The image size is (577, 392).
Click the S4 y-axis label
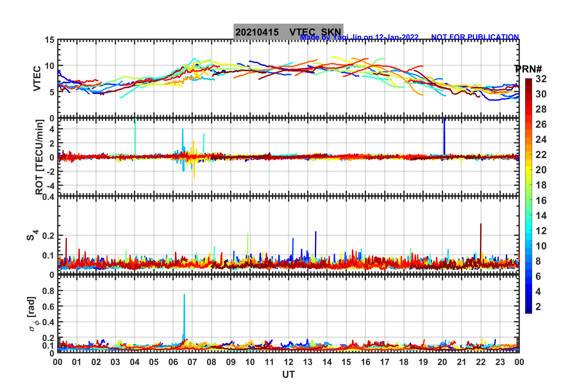pos(32,235)
